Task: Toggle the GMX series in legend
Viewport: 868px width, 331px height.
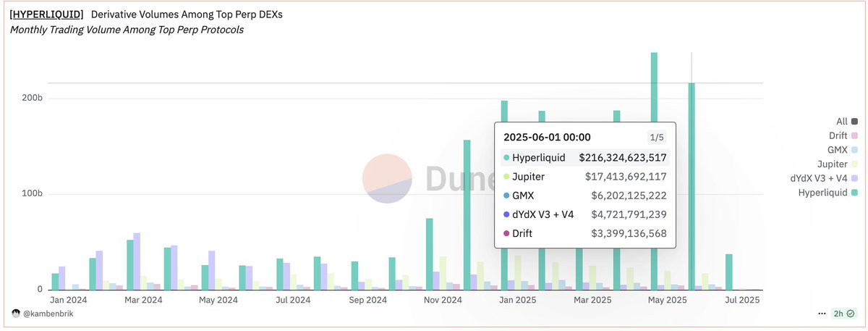Action: [843, 150]
